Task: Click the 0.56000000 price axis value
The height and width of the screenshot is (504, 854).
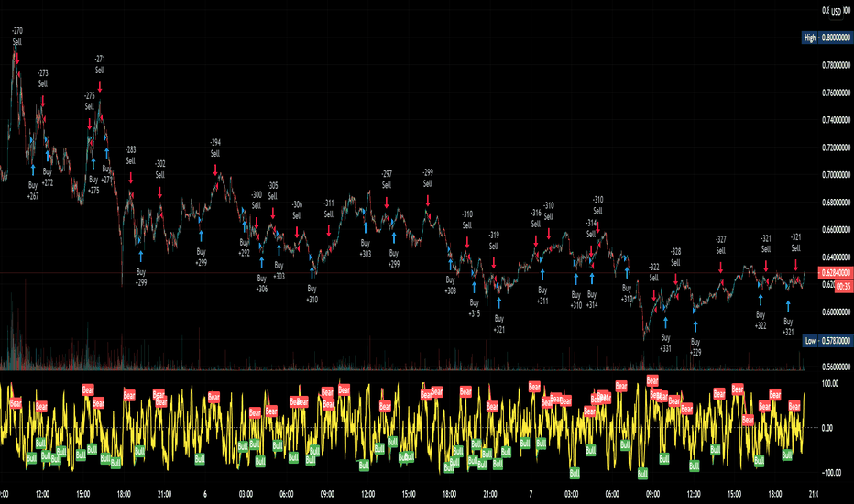Action: pos(836,367)
